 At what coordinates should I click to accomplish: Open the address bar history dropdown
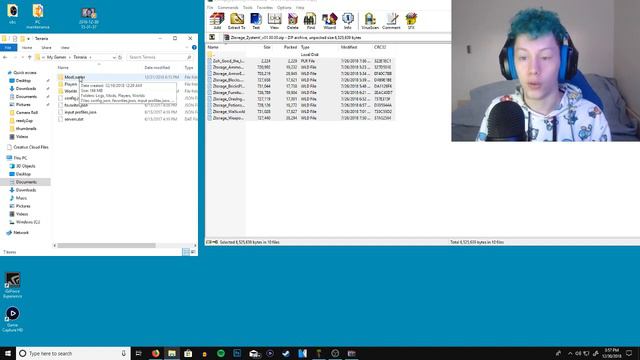click(x=114, y=57)
